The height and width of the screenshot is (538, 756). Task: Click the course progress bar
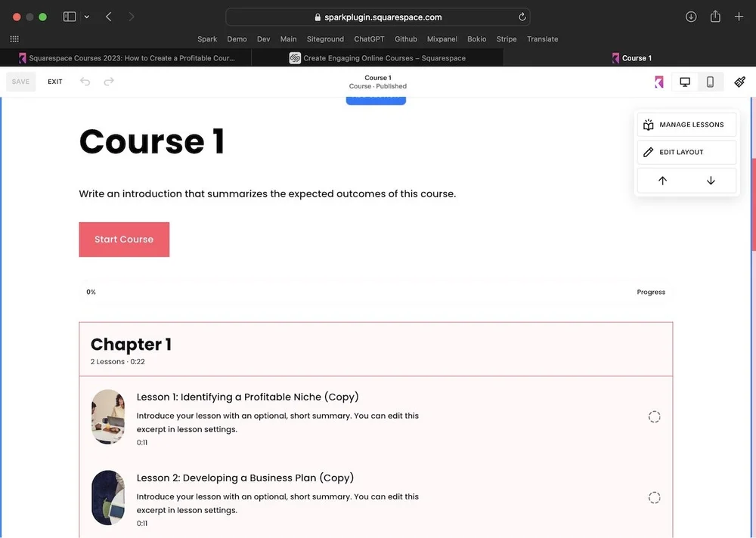pyautogui.click(x=376, y=292)
